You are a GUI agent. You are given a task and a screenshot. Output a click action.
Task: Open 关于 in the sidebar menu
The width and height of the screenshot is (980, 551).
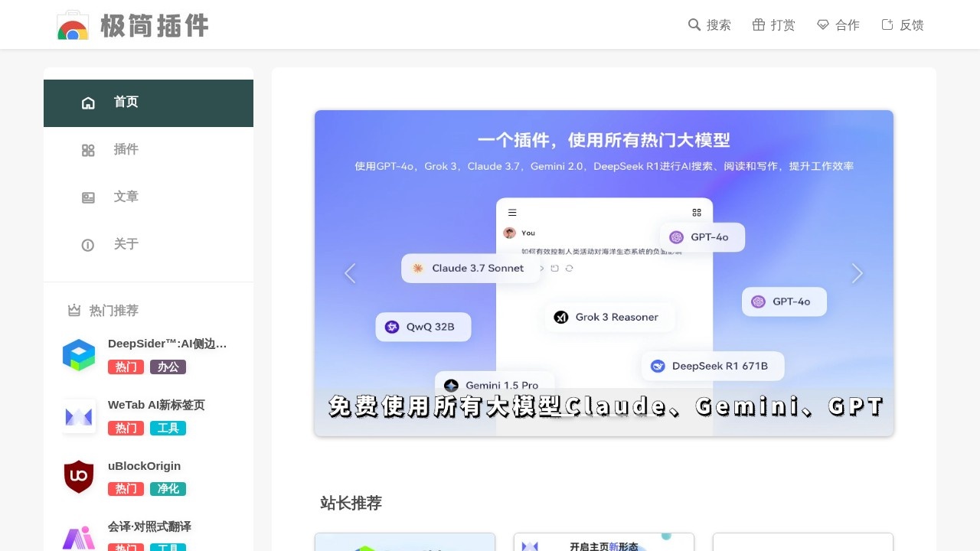149,245
